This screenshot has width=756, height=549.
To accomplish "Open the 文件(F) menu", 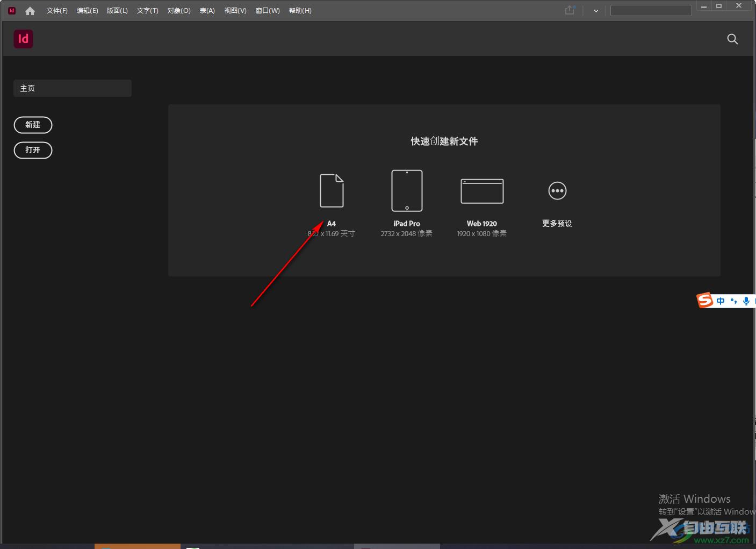I will coord(57,11).
